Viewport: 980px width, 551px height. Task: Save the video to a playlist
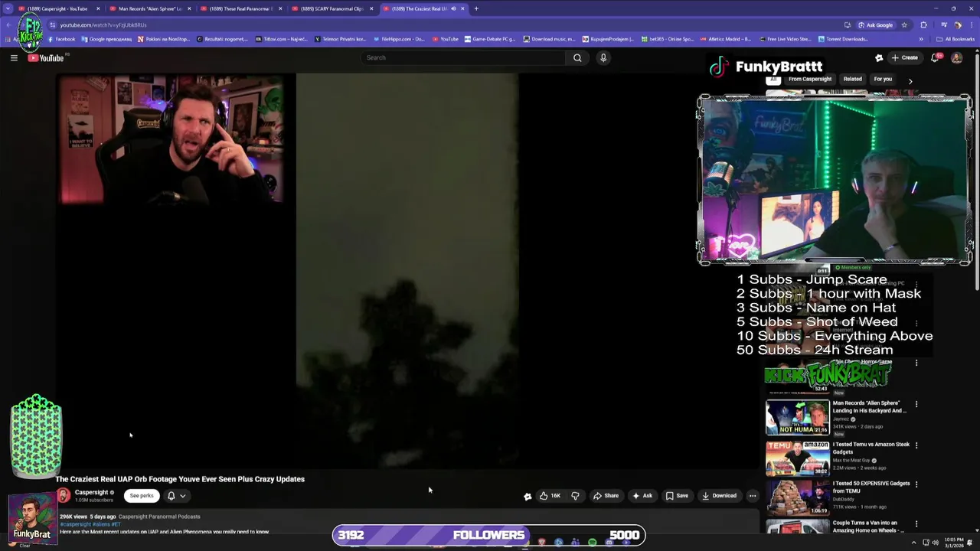click(x=677, y=496)
